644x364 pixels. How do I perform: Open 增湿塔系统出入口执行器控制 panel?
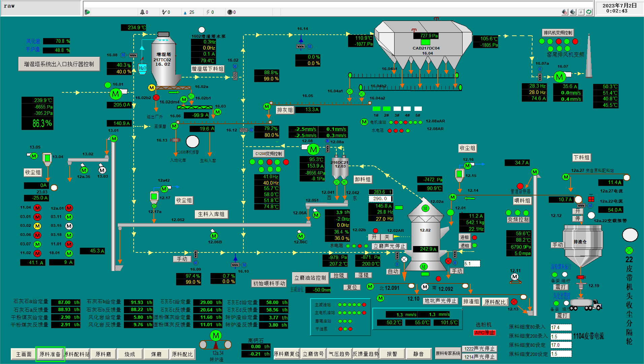pyautogui.click(x=59, y=64)
